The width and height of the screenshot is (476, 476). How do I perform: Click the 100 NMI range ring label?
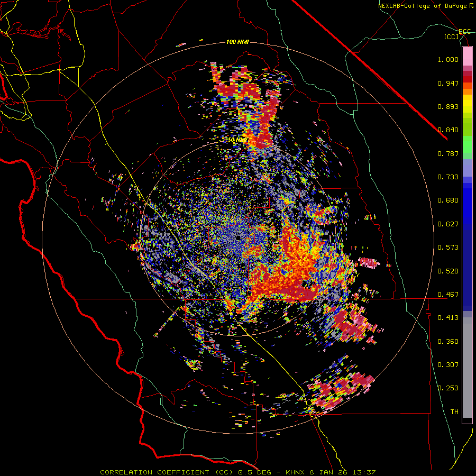(237, 42)
